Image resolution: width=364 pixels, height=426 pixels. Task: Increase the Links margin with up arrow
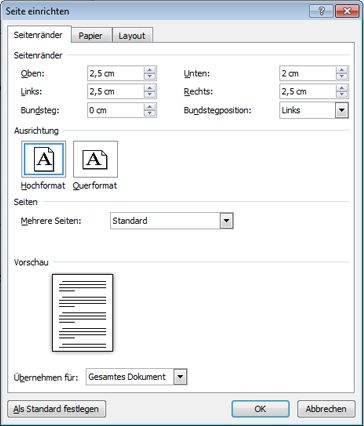point(150,88)
